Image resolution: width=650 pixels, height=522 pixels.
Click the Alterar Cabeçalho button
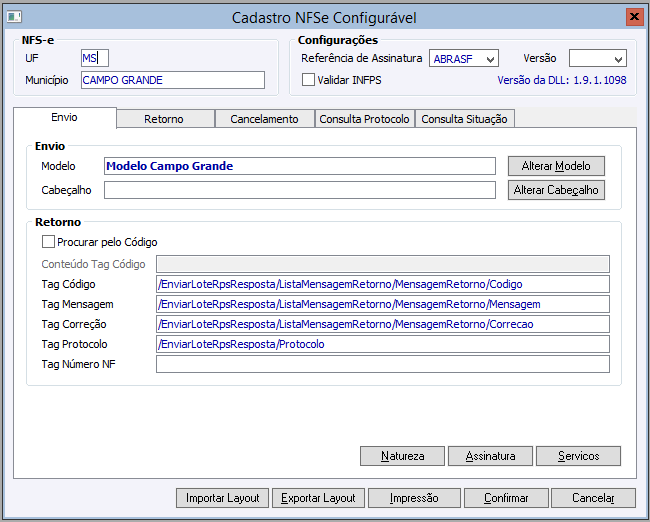tap(556, 190)
